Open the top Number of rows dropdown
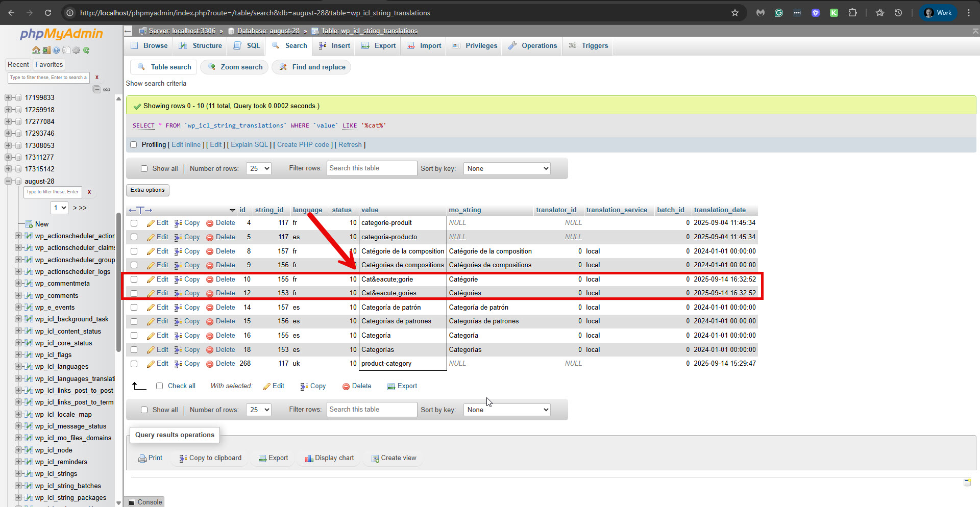Image resolution: width=980 pixels, height=507 pixels. click(258, 168)
